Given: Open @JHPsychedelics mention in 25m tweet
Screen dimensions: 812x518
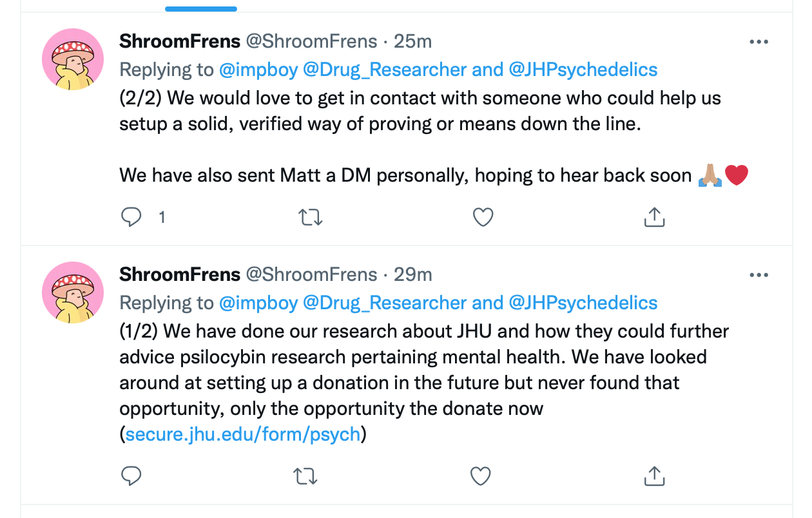Looking at the screenshot, I should (x=583, y=70).
